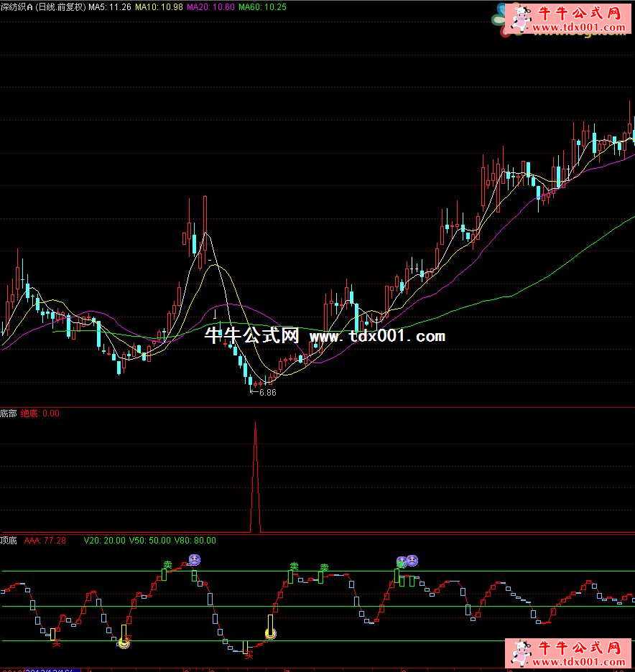Select the leftmost red 买 signal marker
The image size is (635, 672).
(x=55, y=644)
